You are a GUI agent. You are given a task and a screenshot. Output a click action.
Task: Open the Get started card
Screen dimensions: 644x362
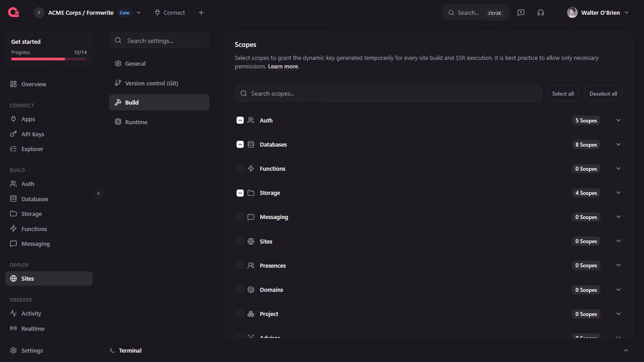pyautogui.click(x=49, y=49)
